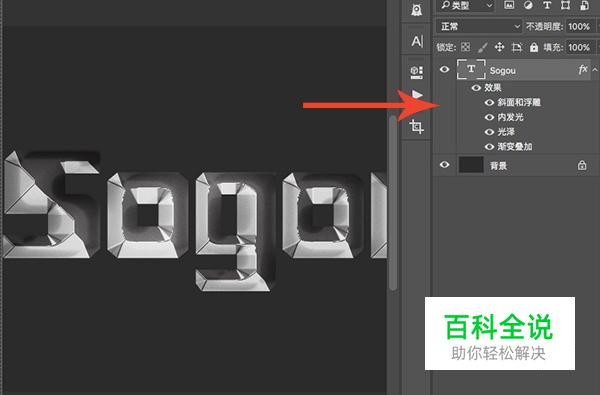The height and width of the screenshot is (395, 600).
Task: Filter layers by pixel layer icon
Action: click(509, 5)
